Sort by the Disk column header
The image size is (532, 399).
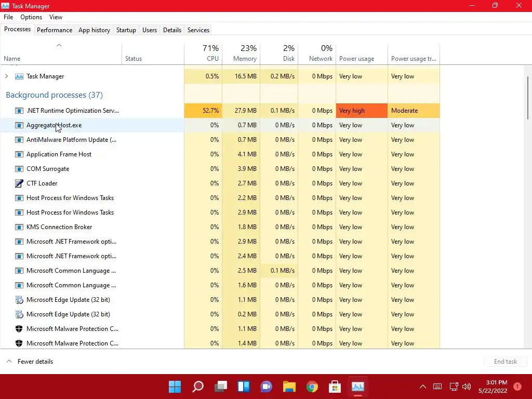tap(279, 54)
